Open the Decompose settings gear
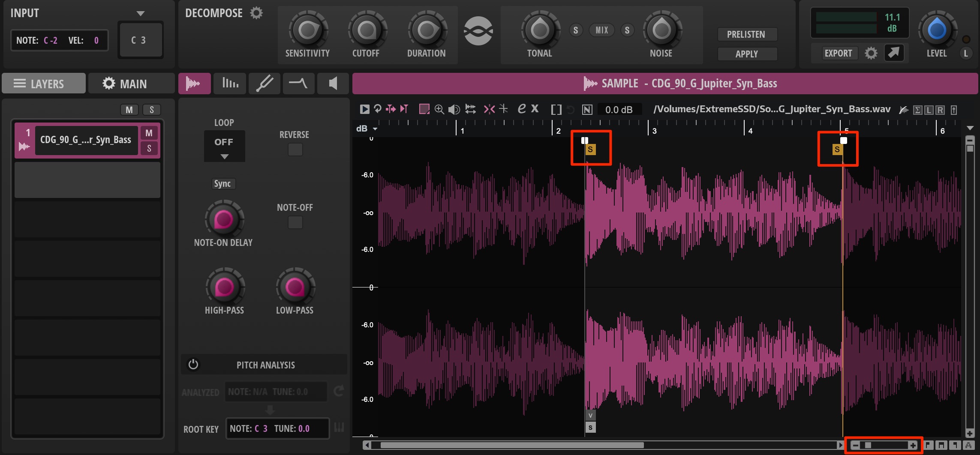 [256, 13]
